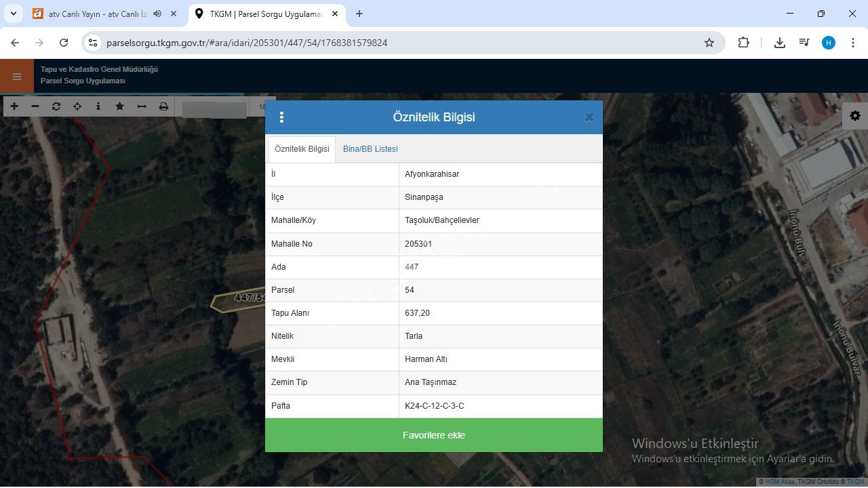
Task: Click the 447/54 parcel label on the map
Action: 249,298
